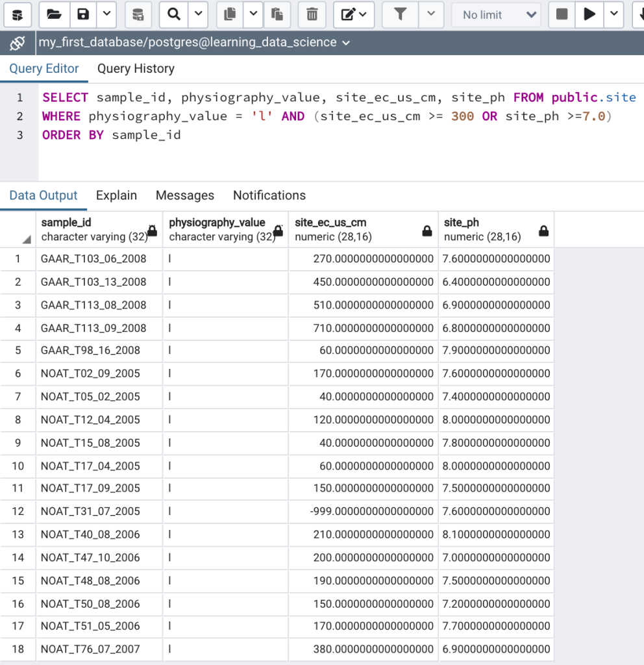Run the query with the play button
This screenshot has height=665, width=644.
(589, 14)
